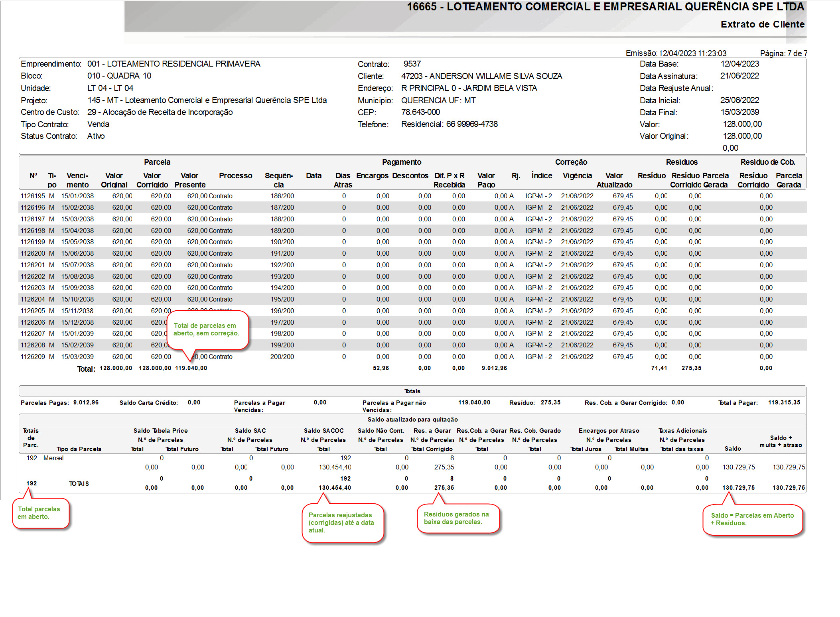Click the 'Saldo = Parcelas em Aberto' callout
This screenshot has width=840, height=617.
752,519
